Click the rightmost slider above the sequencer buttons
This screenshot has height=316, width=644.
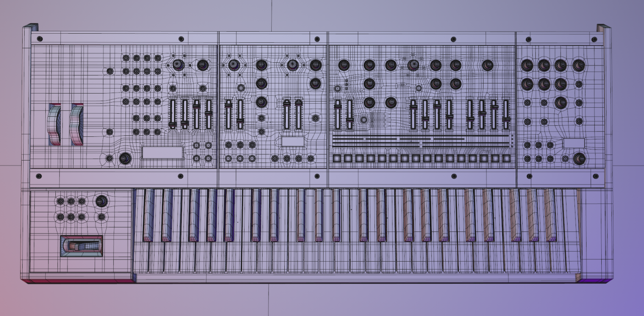click(x=506, y=114)
